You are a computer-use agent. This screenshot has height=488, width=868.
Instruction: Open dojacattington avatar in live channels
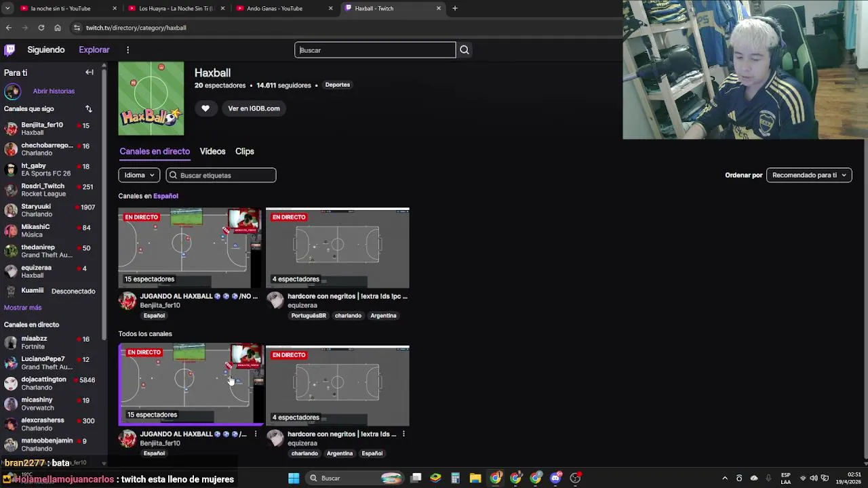(x=11, y=383)
